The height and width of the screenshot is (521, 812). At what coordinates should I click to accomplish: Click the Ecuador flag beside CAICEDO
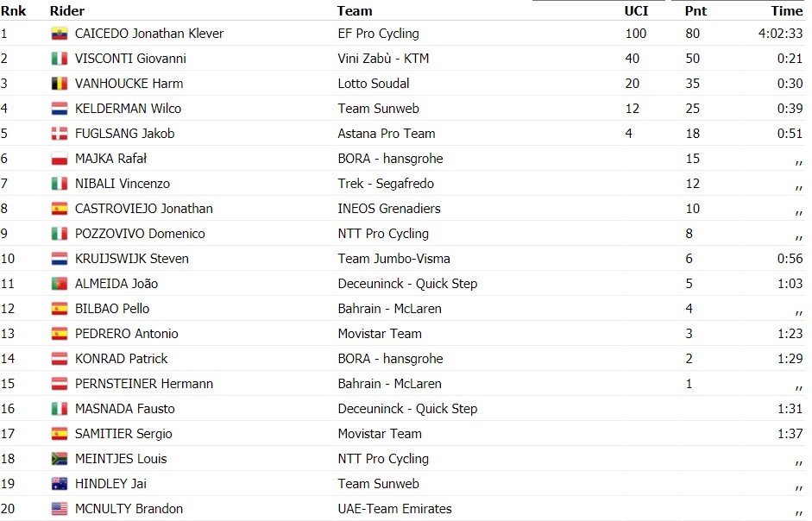click(x=60, y=34)
